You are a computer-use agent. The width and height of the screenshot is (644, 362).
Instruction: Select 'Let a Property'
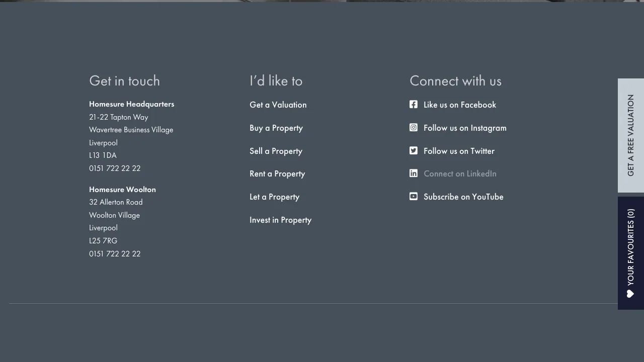pos(274,197)
